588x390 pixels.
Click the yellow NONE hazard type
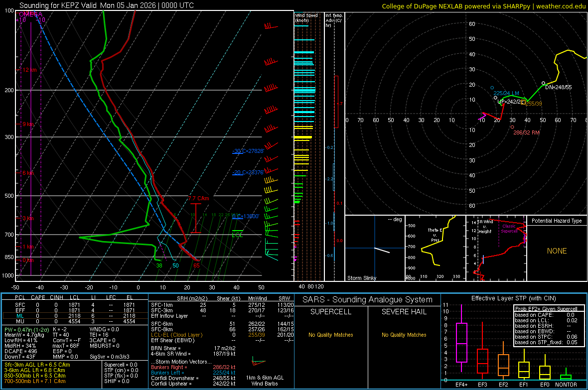pos(557,251)
